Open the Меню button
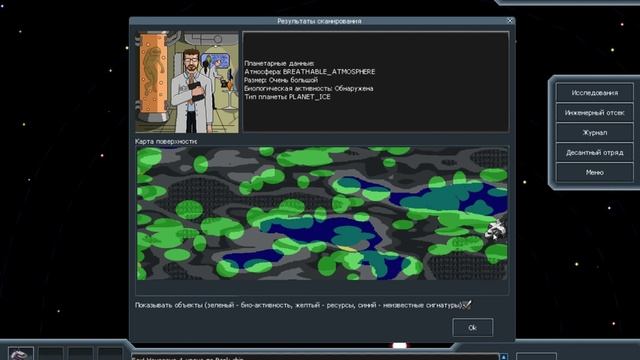The width and height of the screenshot is (640, 360). 594,173
